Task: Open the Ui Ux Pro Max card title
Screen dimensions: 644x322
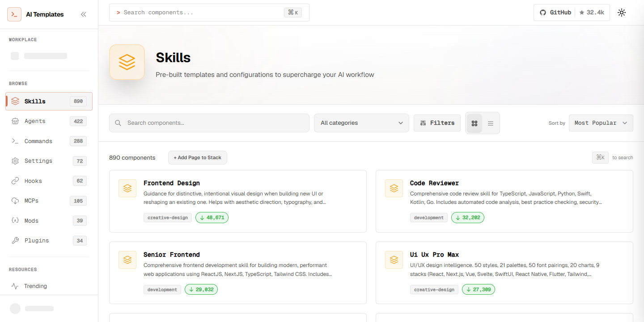Action: coord(434,254)
